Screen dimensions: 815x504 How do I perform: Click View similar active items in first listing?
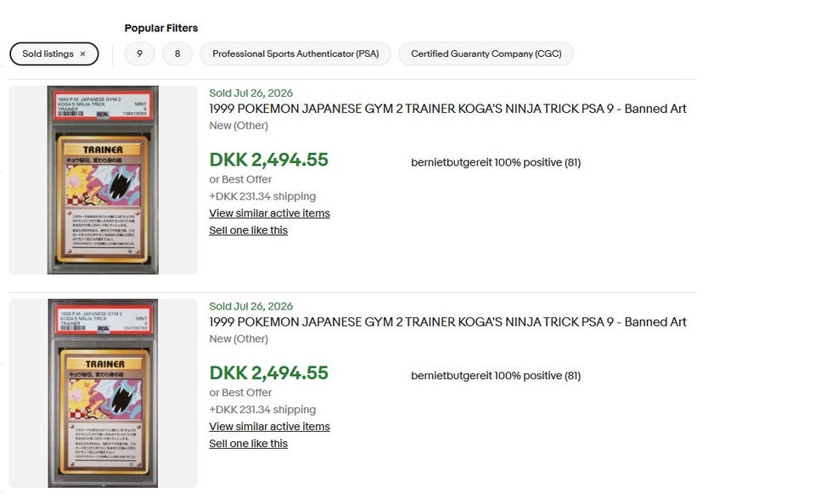(x=269, y=213)
